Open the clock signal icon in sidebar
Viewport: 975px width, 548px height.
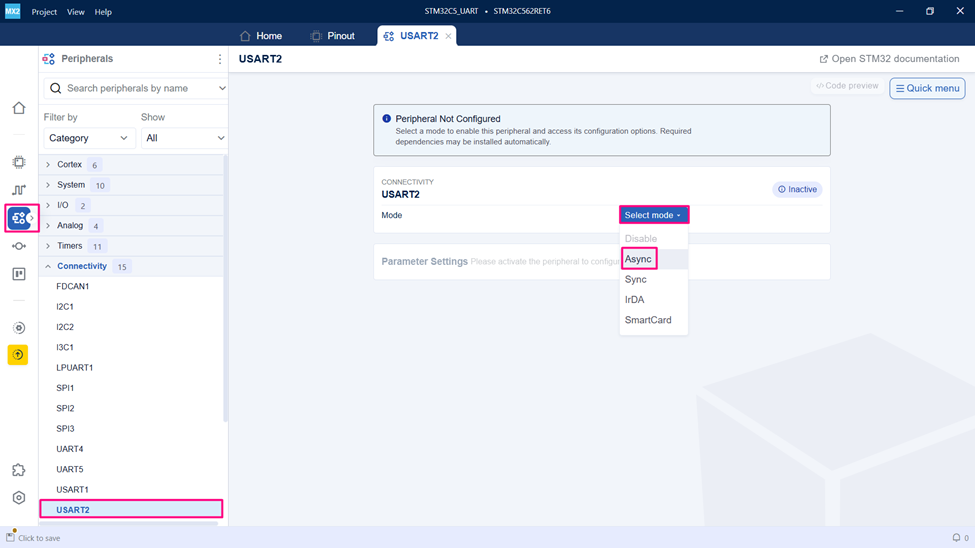(x=19, y=190)
